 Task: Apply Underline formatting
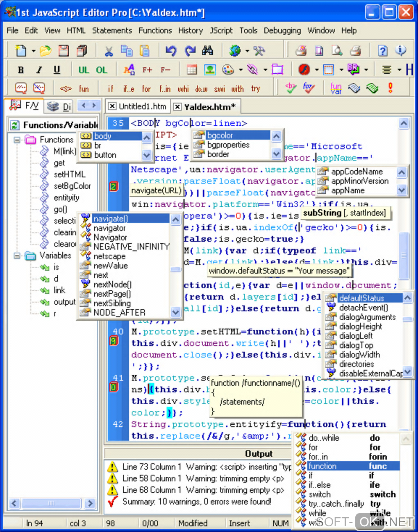pos(57,70)
